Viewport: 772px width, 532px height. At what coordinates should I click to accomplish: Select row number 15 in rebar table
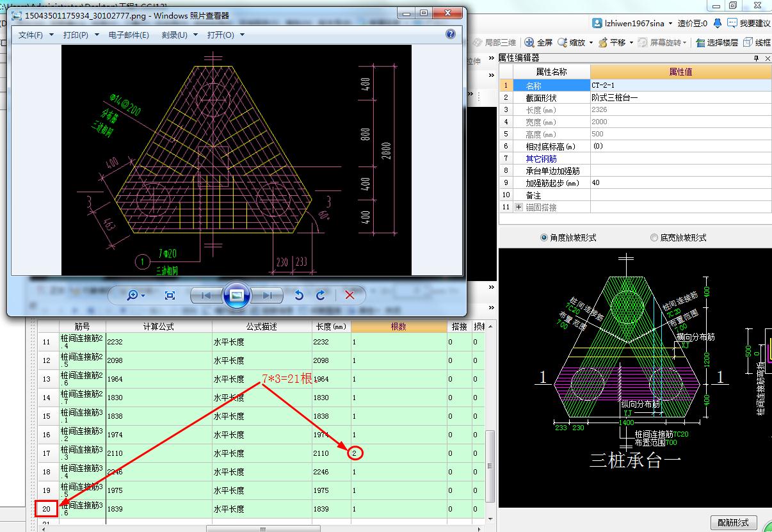click(47, 416)
